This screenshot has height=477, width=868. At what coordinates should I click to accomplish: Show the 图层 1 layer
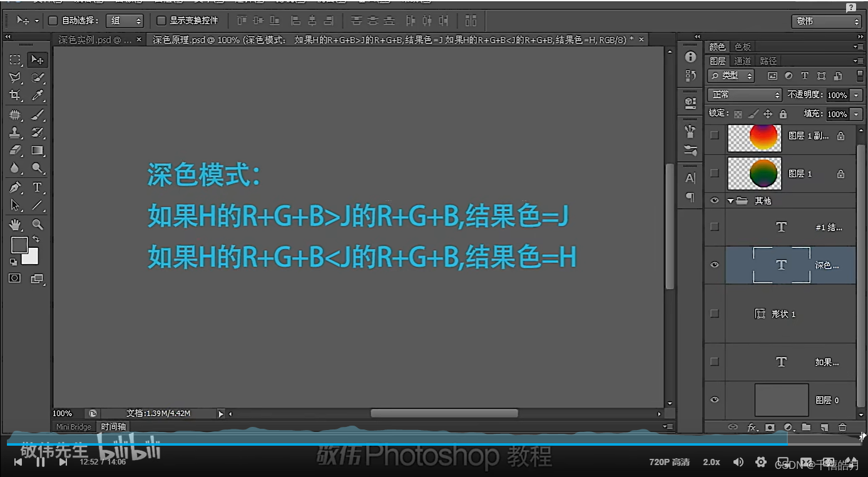click(714, 173)
